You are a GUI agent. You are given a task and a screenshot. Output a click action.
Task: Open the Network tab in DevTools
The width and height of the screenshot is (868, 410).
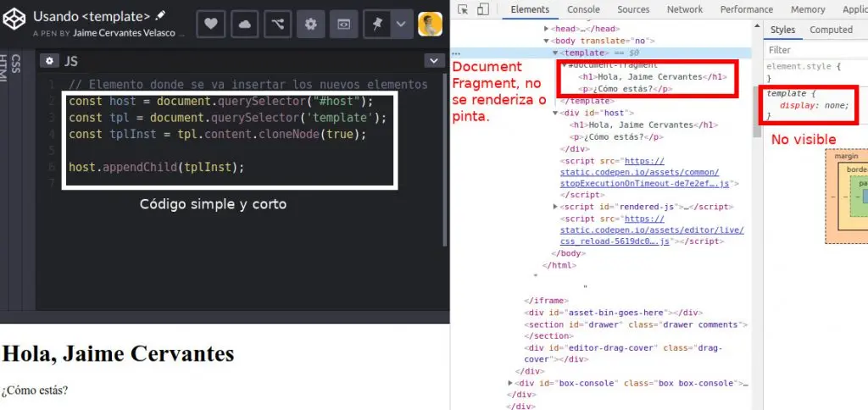pos(685,9)
